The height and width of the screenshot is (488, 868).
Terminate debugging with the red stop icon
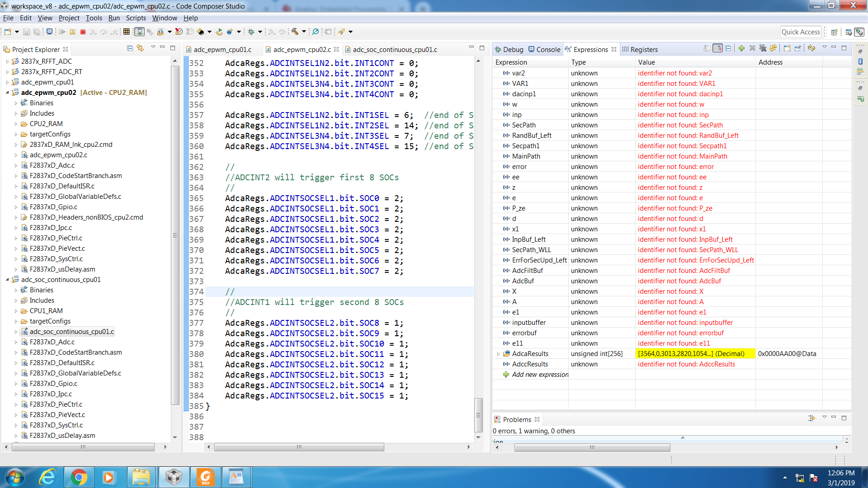tap(83, 32)
